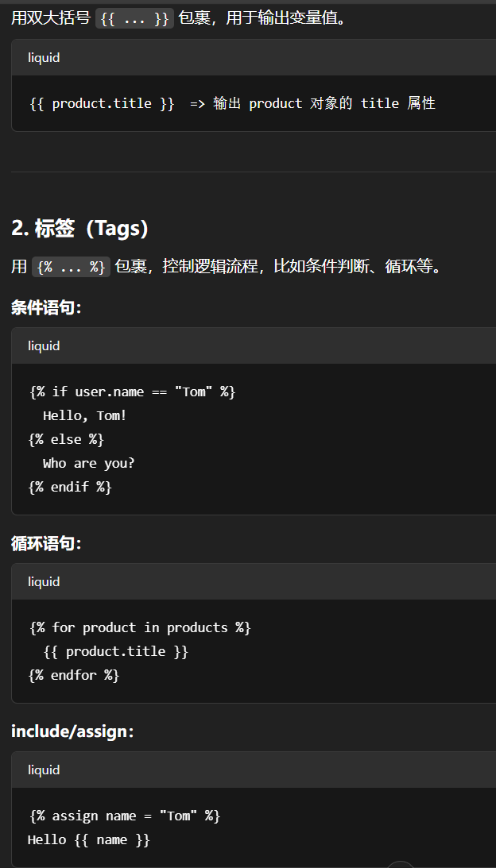
Task: Click the liquid label of the if-statement block
Action: pos(44,346)
